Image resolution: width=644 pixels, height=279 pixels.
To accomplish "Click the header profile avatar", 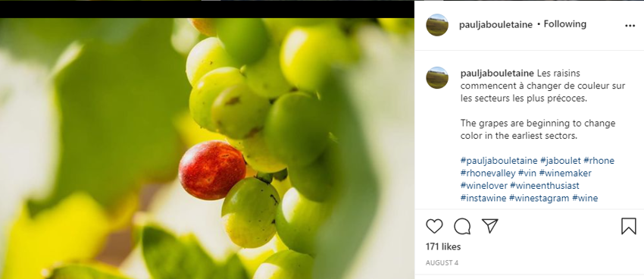I will (x=437, y=25).
